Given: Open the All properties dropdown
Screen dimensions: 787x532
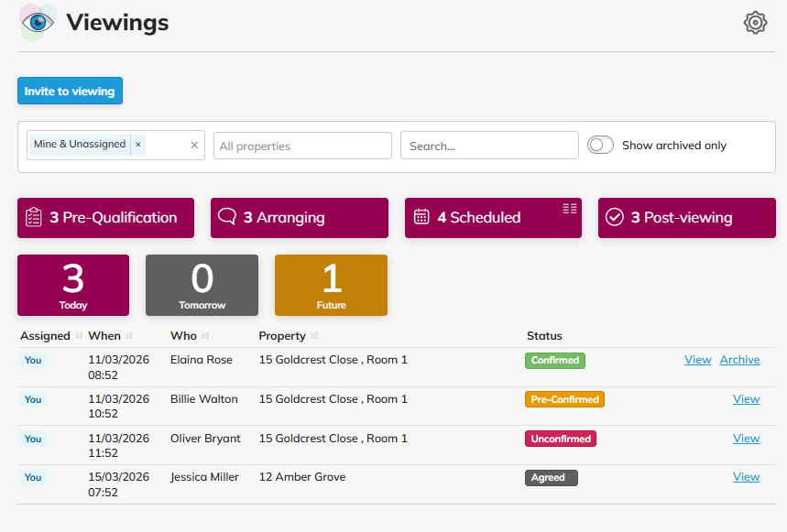Looking at the screenshot, I should point(302,146).
